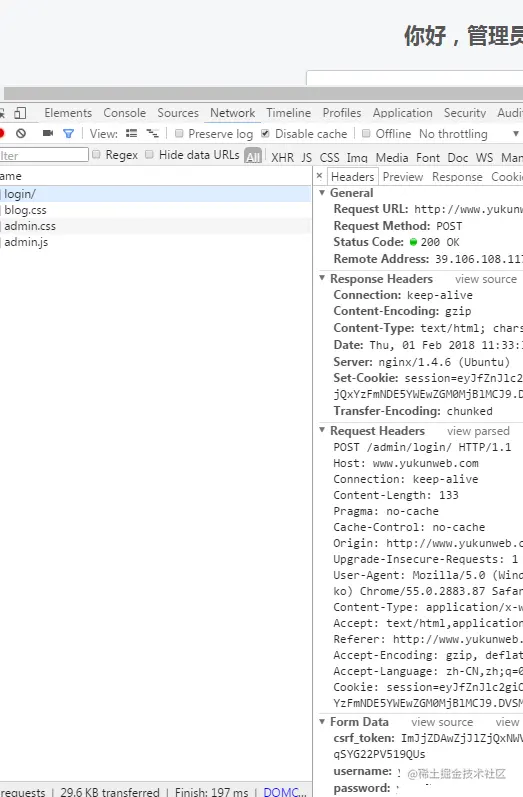Click the Name column header
This screenshot has height=797, width=523.
coord(156,176)
